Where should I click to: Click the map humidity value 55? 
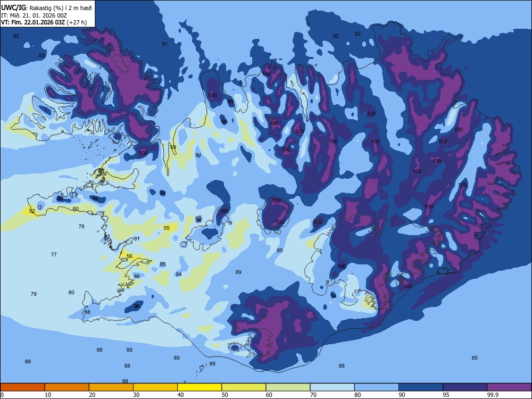pos(167,228)
